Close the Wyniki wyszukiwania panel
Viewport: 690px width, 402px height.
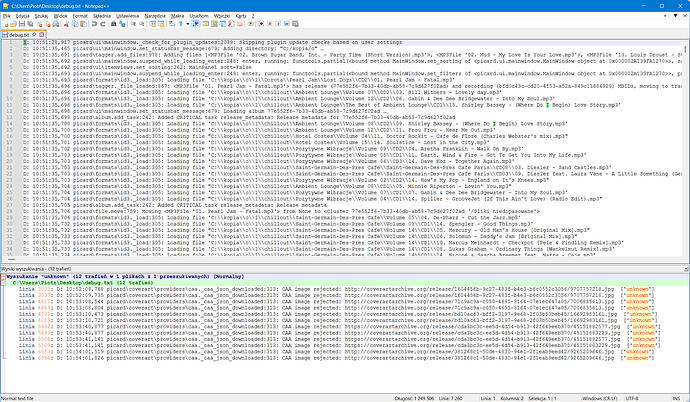[686, 269]
